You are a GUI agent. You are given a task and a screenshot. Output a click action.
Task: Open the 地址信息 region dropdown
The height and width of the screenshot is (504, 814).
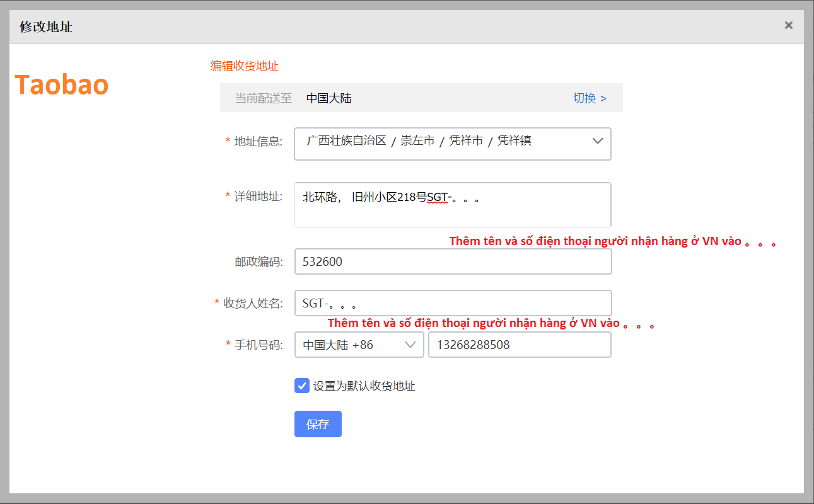(453, 144)
